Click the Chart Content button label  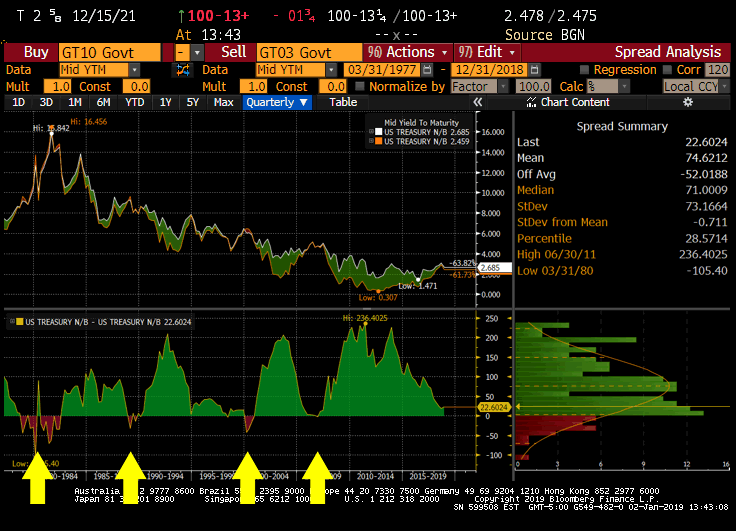point(575,102)
